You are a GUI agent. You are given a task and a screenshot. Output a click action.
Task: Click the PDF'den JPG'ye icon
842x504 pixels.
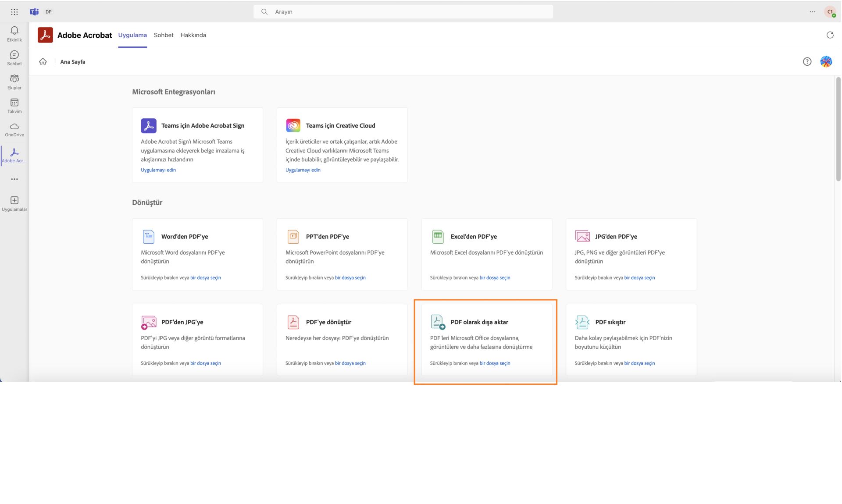[149, 323]
